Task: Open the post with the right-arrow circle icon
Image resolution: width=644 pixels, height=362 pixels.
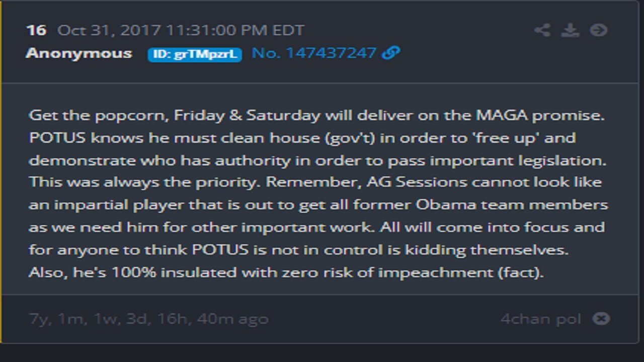Action: 598,30
